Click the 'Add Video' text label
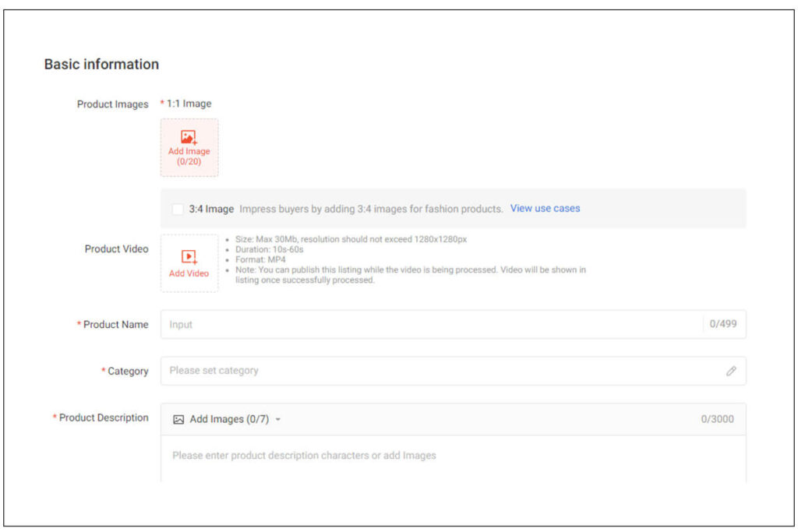798x532 pixels. [189, 273]
